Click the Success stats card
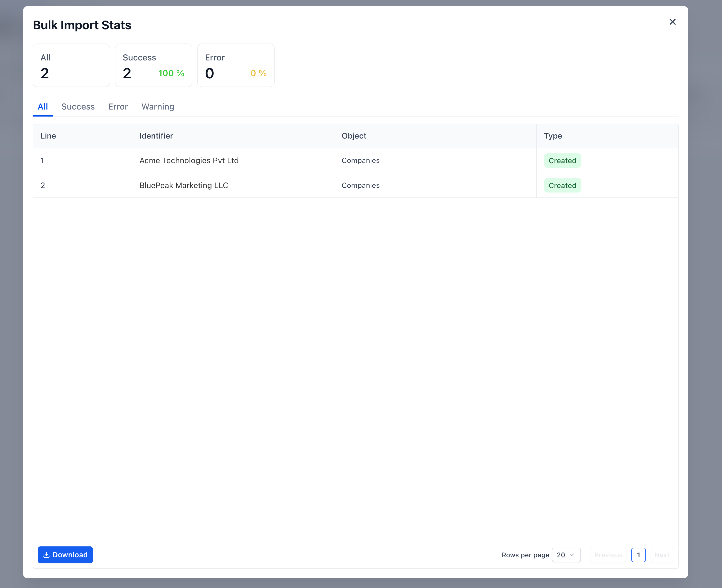 154,65
